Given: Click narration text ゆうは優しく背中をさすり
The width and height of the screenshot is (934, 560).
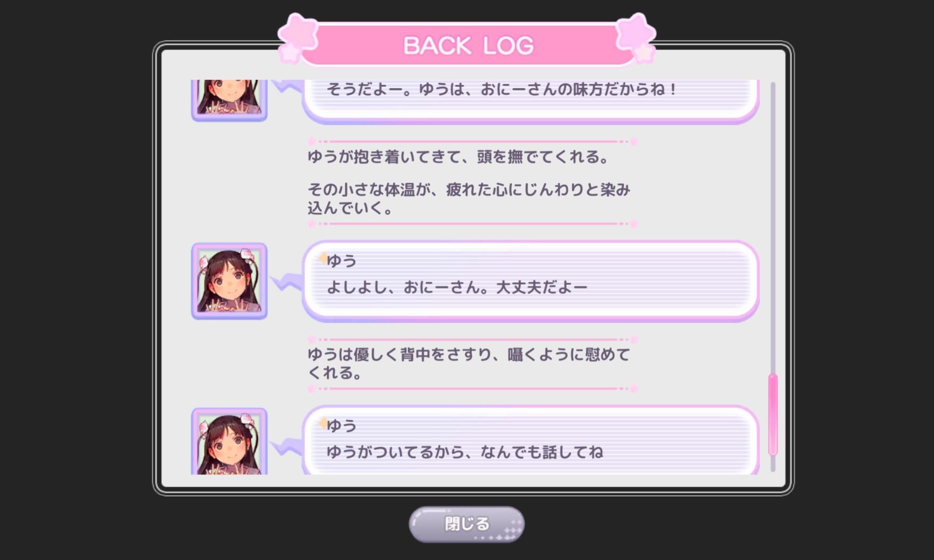Looking at the screenshot, I should (469, 364).
